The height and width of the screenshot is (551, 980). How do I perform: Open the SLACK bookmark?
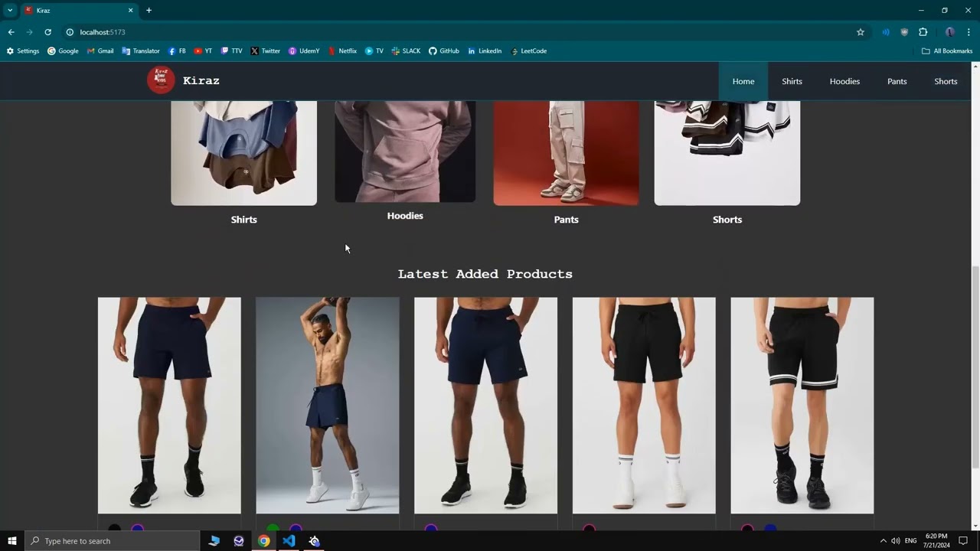[406, 51]
